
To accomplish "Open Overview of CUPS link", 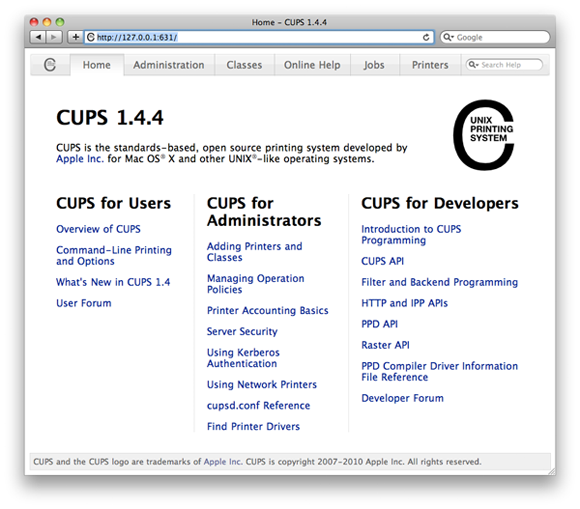I will point(98,229).
